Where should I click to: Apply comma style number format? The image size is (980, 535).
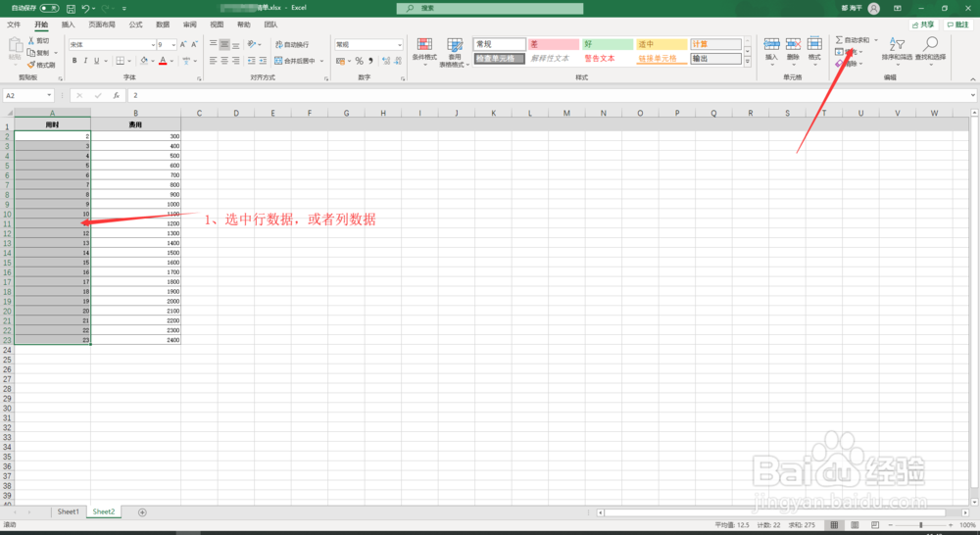click(370, 61)
